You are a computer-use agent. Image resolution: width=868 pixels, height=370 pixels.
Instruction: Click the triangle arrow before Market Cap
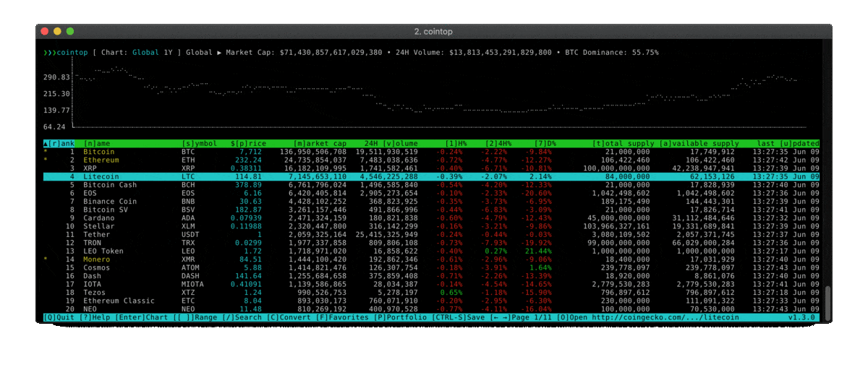pyautogui.click(x=219, y=53)
